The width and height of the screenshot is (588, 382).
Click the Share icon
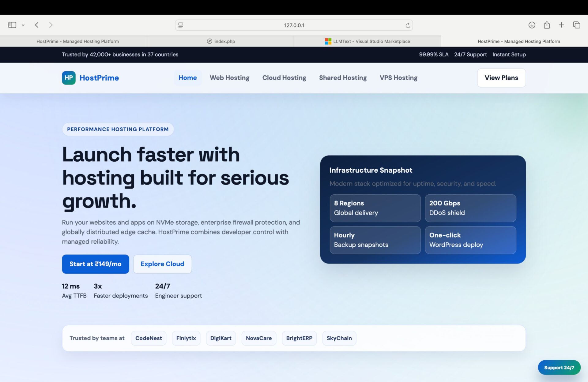(x=547, y=25)
